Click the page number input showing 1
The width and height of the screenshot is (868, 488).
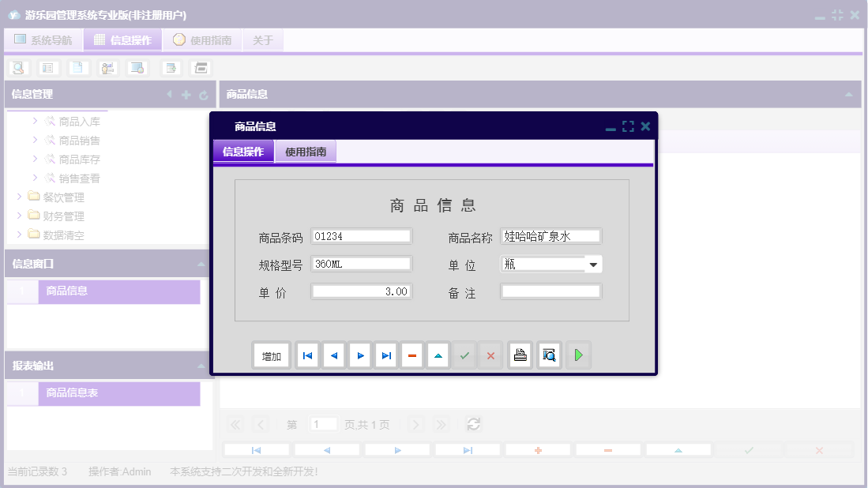(323, 424)
